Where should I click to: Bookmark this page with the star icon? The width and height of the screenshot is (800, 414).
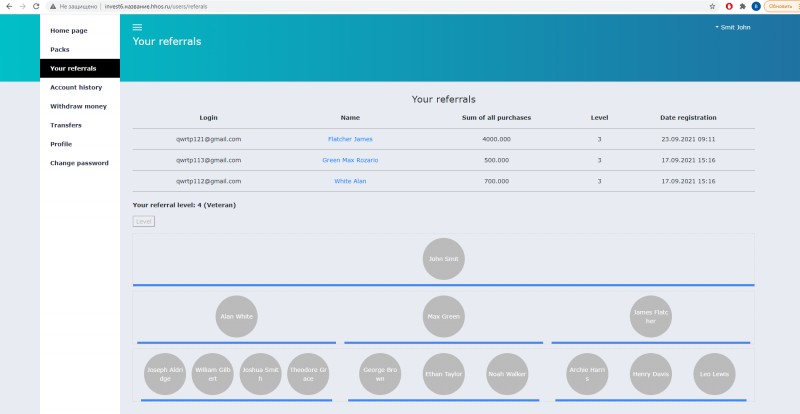pyautogui.click(x=712, y=7)
